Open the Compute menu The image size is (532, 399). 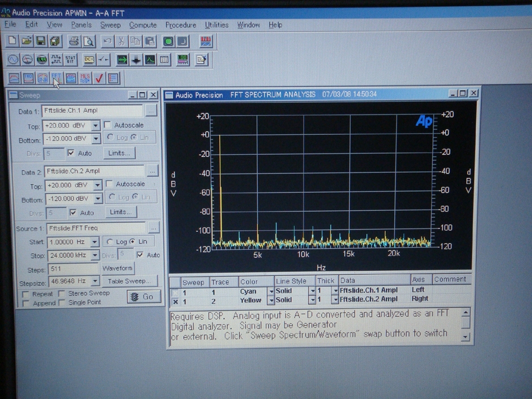pyautogui.click(x=143, y=25)
